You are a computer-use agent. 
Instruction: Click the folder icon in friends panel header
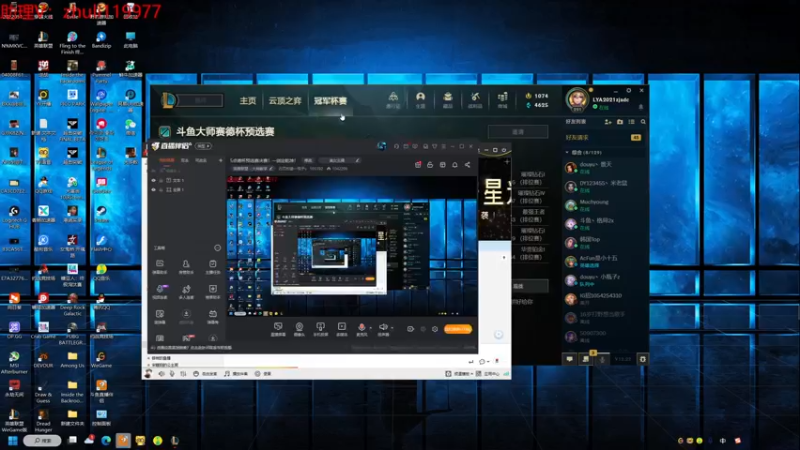point(620,122)
